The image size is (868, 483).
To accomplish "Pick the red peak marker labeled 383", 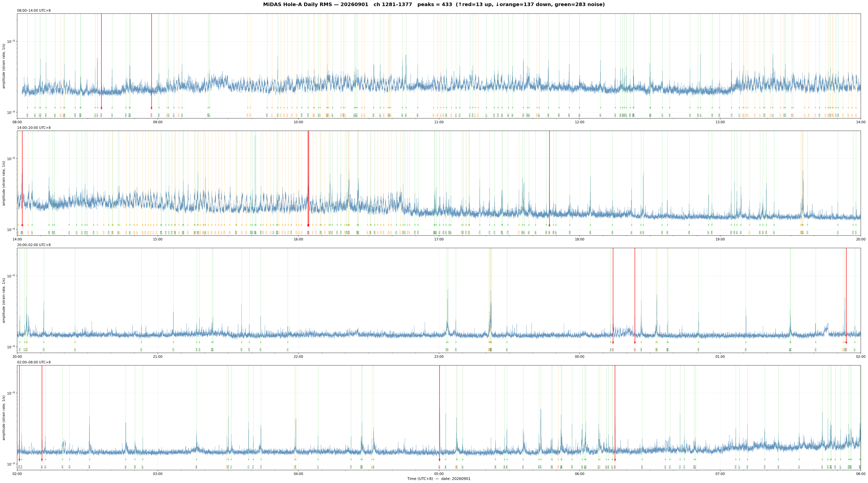I will coord(439,459).
